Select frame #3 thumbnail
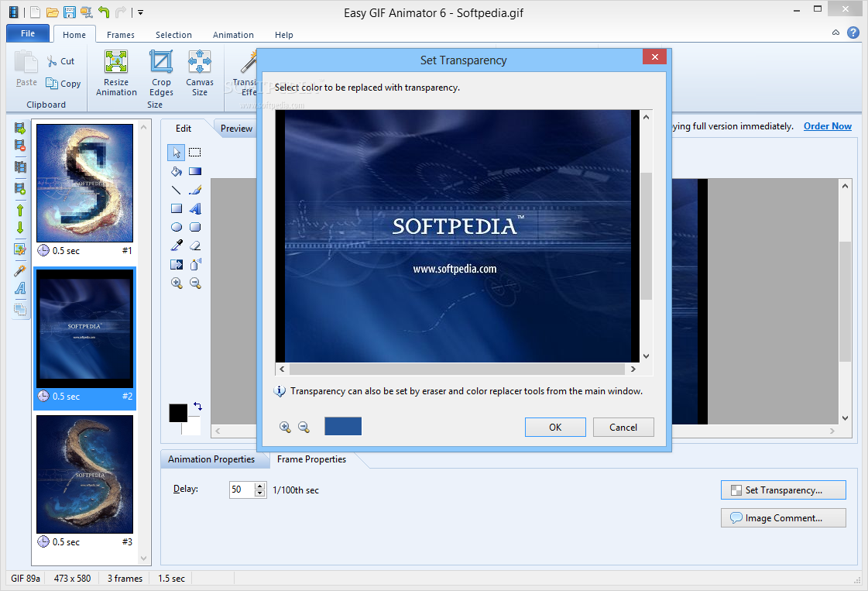Screen dimensions: 868x591 point(84,474)
